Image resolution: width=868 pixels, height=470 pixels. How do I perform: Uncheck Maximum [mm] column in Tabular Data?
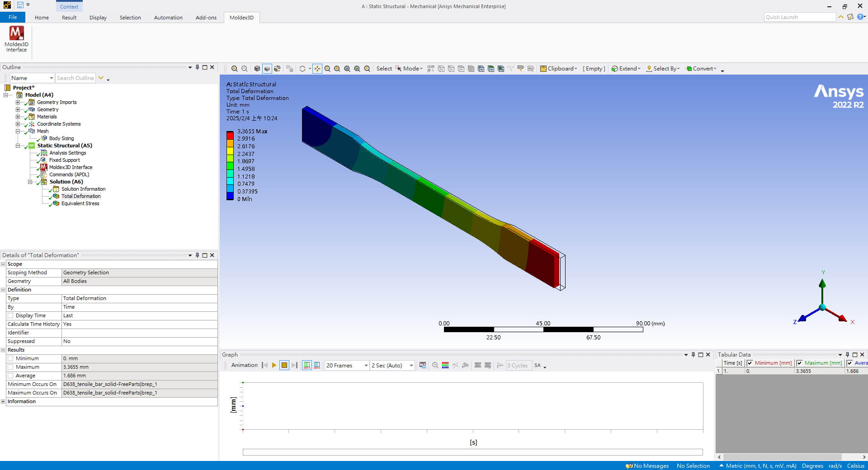point(799,363)
